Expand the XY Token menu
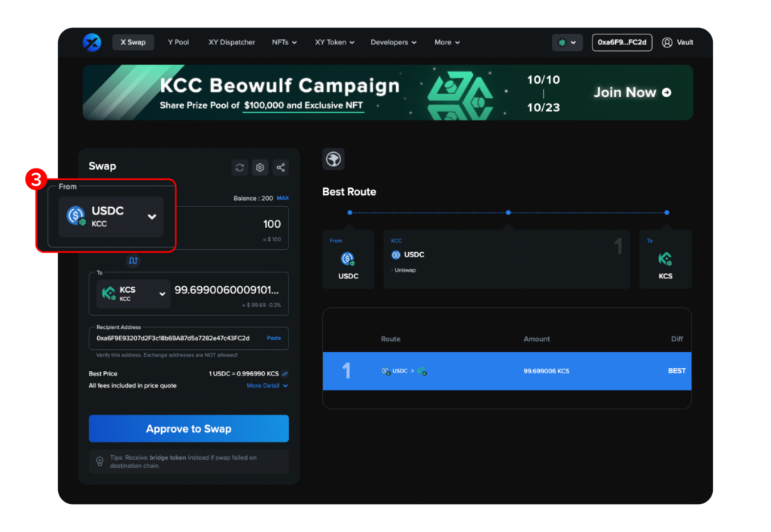This screenshot has height=532, width=771. click(334, 42)
